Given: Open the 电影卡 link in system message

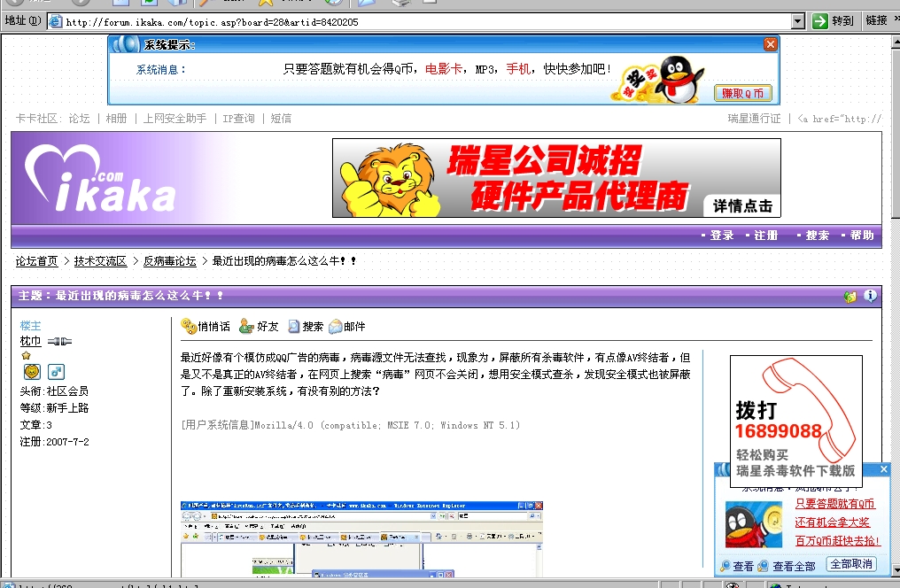Looking at the screenshot, I should (443, 69).
